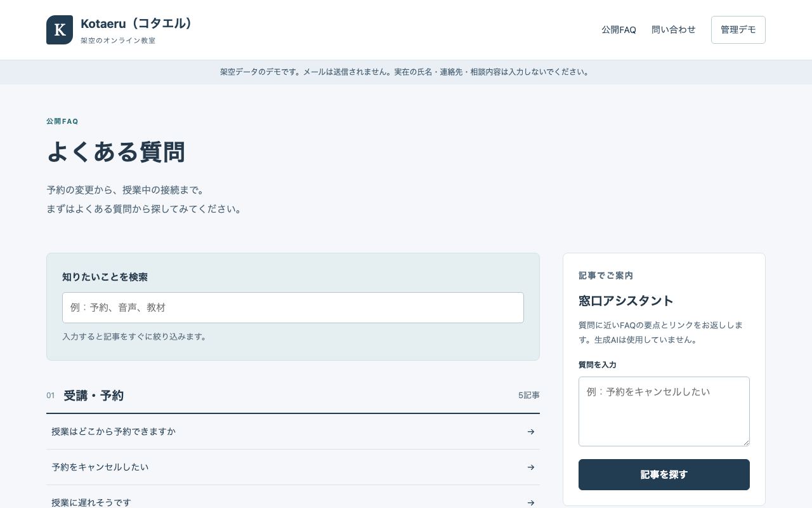Screen dimensions: 812x508
Task: Open article 授業はどこから予約できますか
Action: (x=293, y=432)
